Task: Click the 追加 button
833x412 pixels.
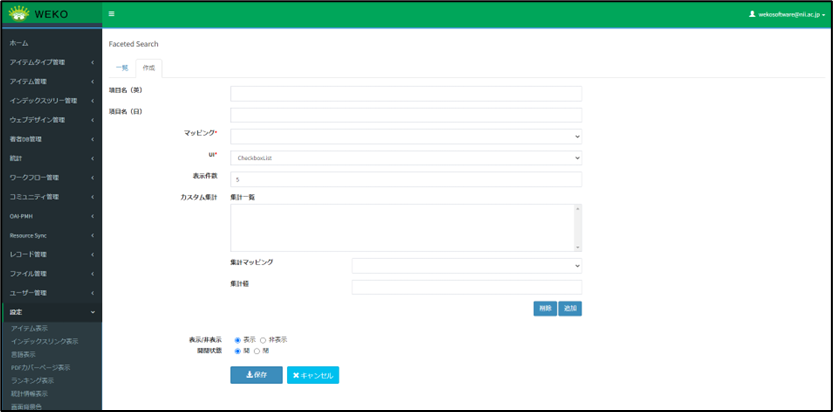Action: (x=570, y=309)
